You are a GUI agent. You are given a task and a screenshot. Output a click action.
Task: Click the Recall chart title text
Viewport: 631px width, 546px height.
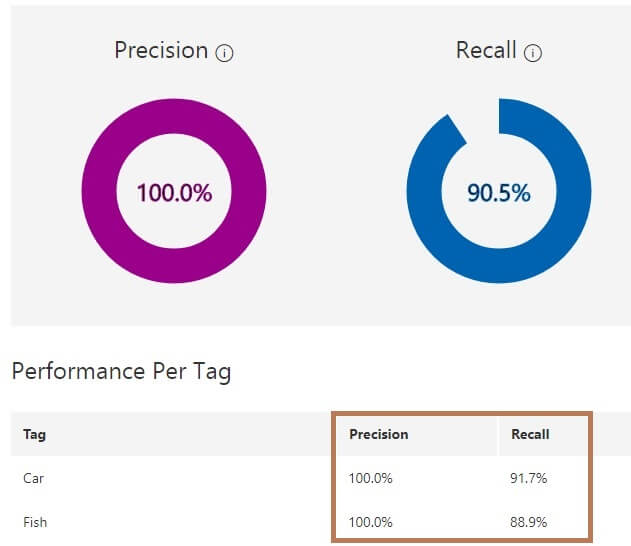tap(485, 50)
